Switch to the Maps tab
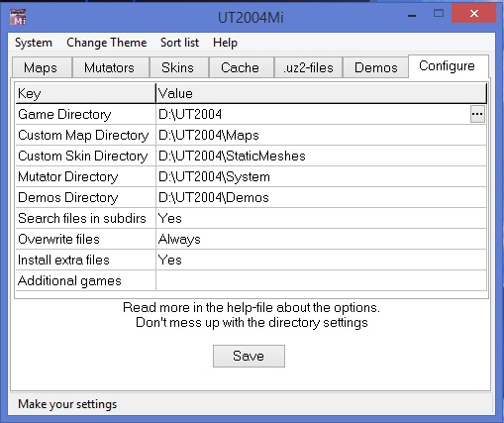Viewport: 504px width, 423px height. click(42, 67)
